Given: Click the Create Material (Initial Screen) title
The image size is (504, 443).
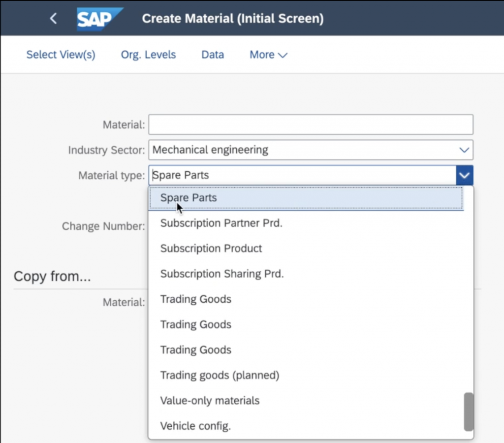Looking at the screenshot, I should tap(232, 19).
